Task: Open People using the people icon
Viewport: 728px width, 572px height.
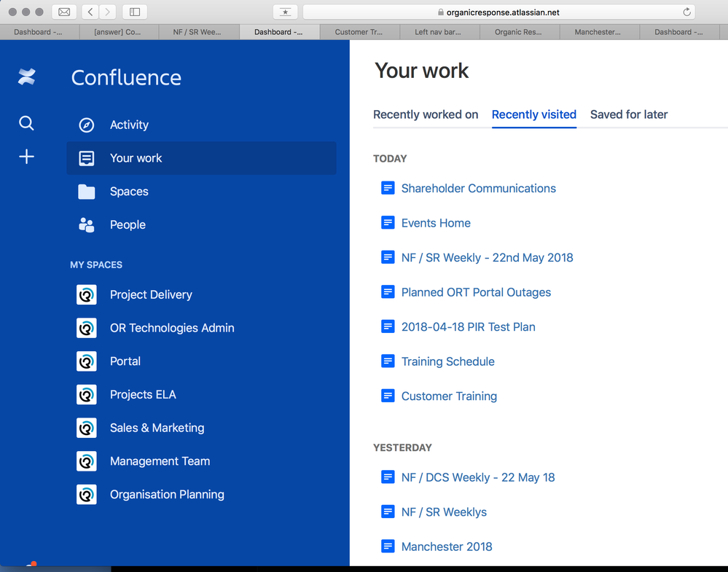Action: [86, 224]
